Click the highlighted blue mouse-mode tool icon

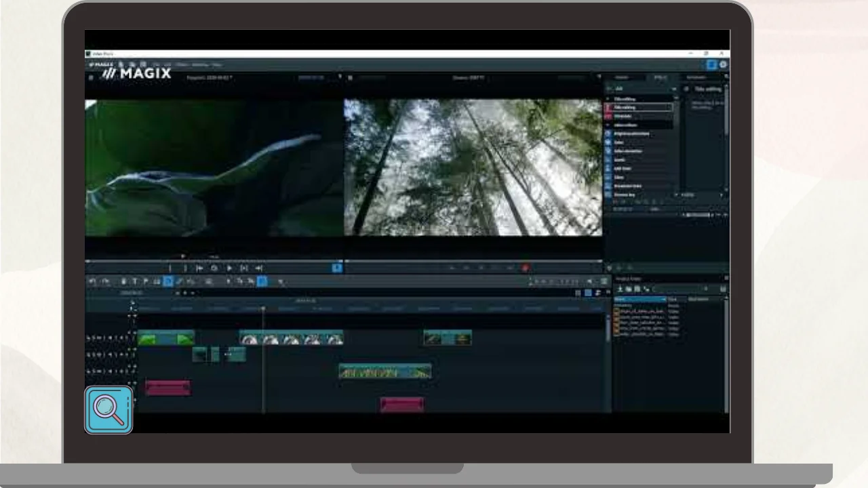pos(168,281)
